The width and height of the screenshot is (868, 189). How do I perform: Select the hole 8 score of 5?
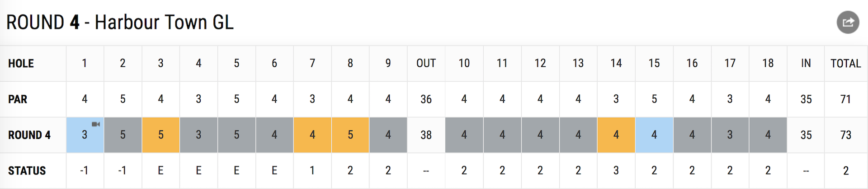350,135
